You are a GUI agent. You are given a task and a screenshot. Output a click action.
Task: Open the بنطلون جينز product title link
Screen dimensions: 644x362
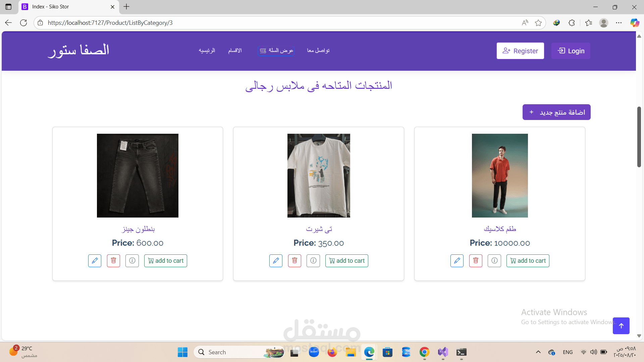pos(138,229)
